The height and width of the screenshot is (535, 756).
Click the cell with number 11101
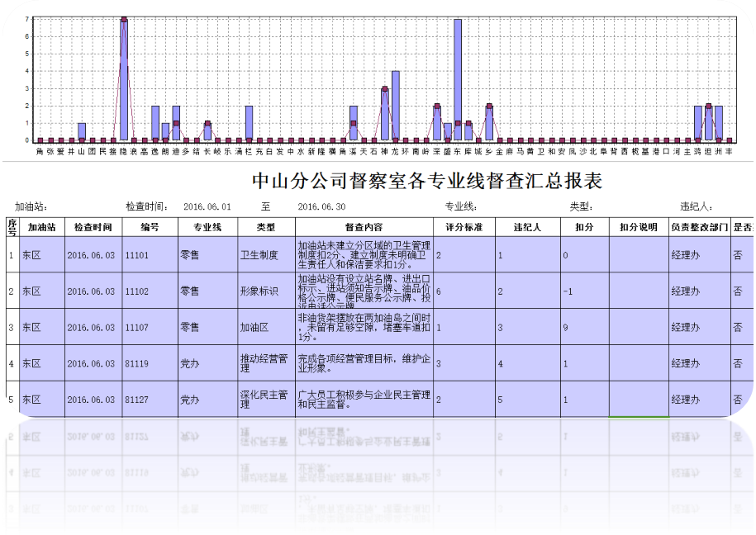coord(137,256)
